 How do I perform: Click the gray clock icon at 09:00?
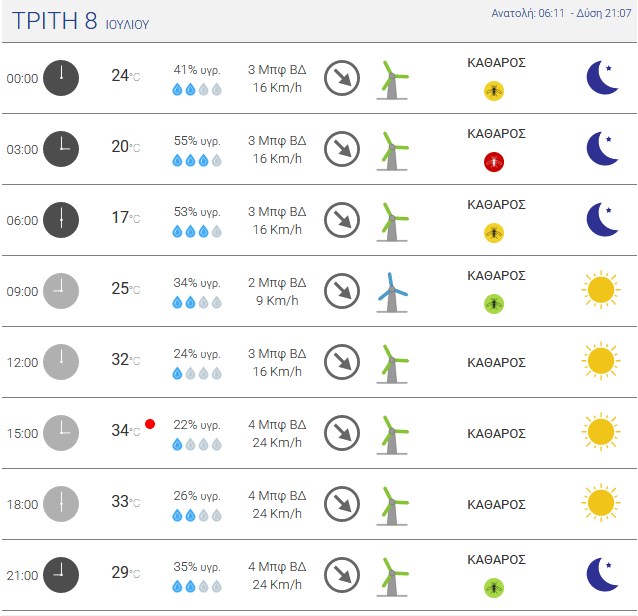pos(61,291)
